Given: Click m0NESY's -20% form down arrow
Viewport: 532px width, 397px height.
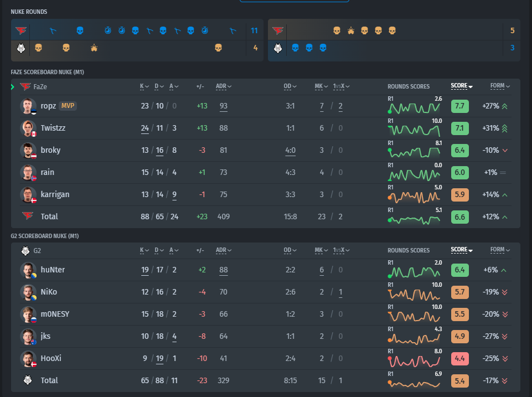Looking at the screenshot, I should point(505,314).
